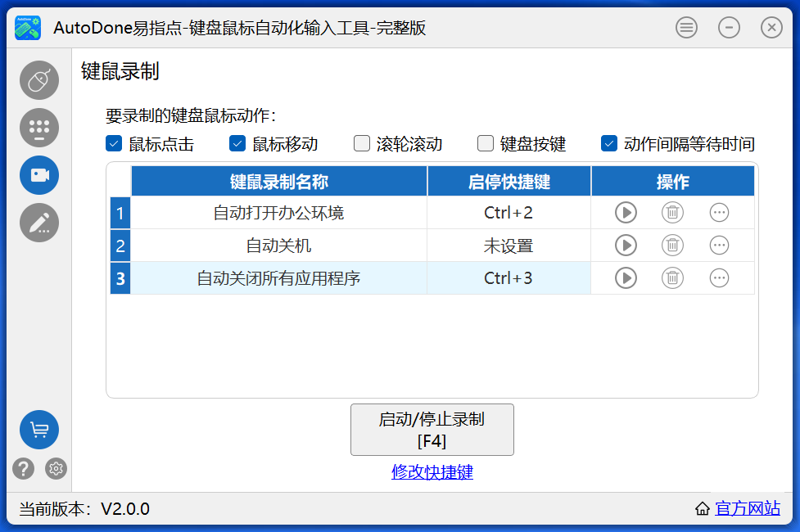Delete recording 自动关机

(x=672, y=246)
